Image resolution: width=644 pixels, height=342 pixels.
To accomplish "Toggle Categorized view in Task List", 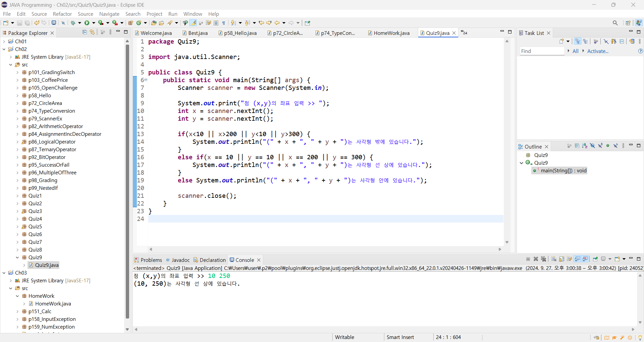I will [x=578, y=41].
